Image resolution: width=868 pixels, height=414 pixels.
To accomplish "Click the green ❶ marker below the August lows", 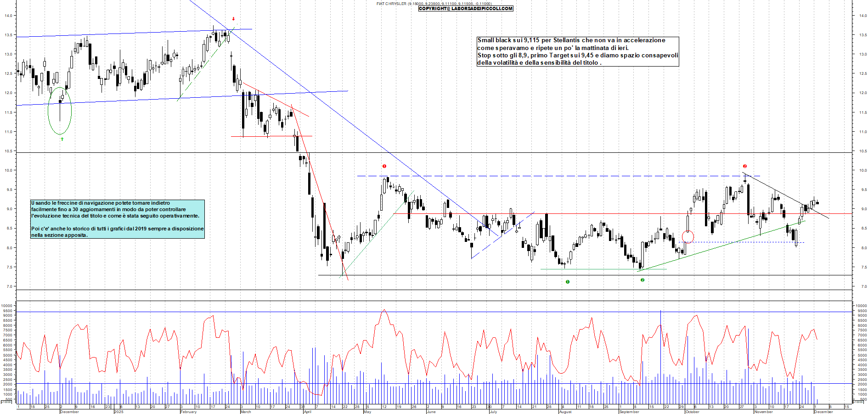I will point(568,282).
